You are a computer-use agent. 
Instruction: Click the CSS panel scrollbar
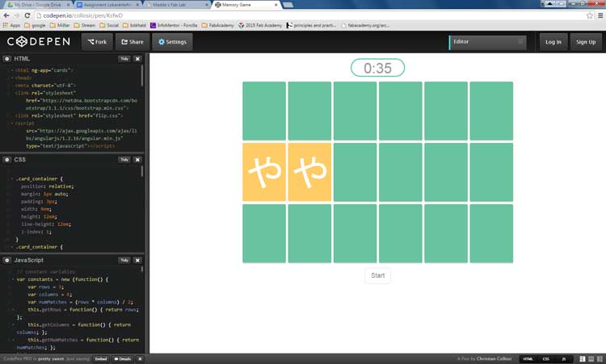(x=142, y=171)
